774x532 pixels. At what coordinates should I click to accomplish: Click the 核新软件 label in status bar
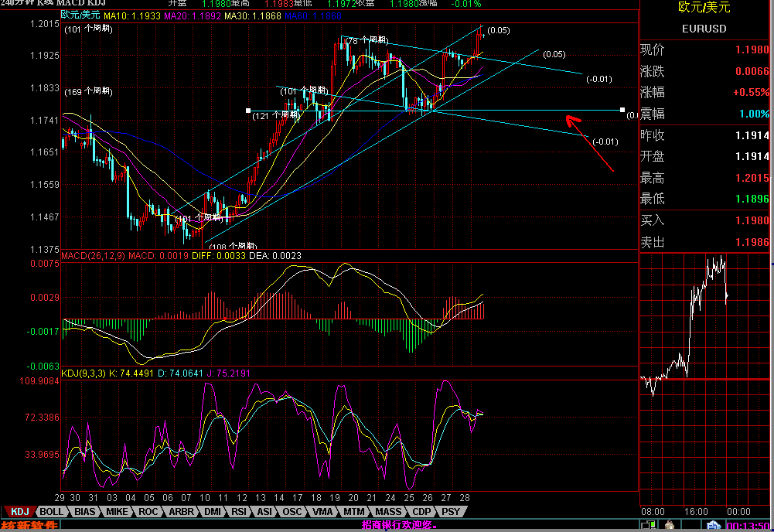(29, 526)
